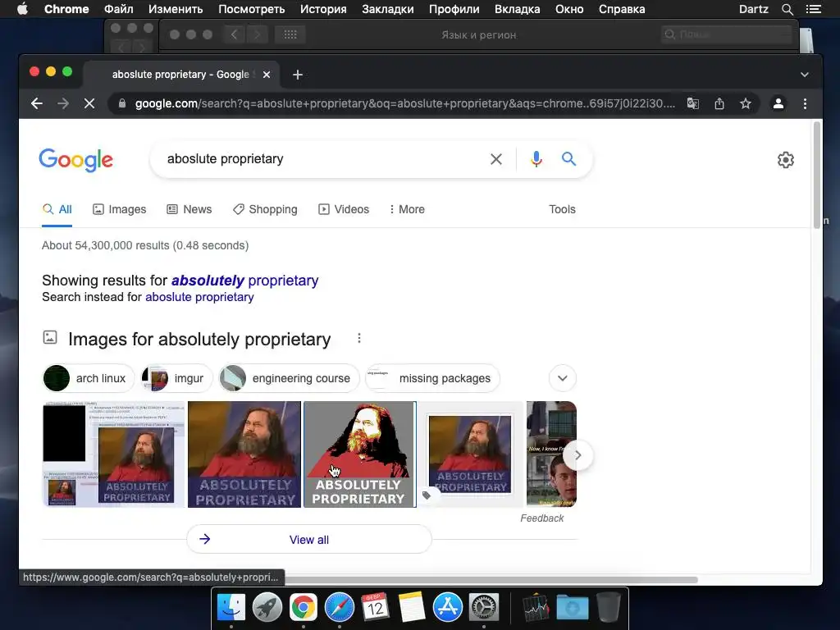Viewport: 840px width, 630px height.
Task: Click the lock icon in the address bar
Action: [122, 103]
